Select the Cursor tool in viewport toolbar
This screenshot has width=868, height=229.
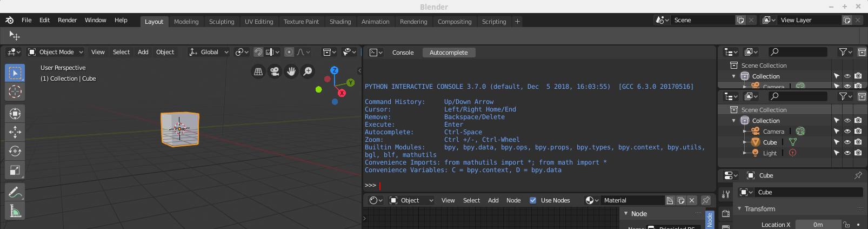coord(15,91)
